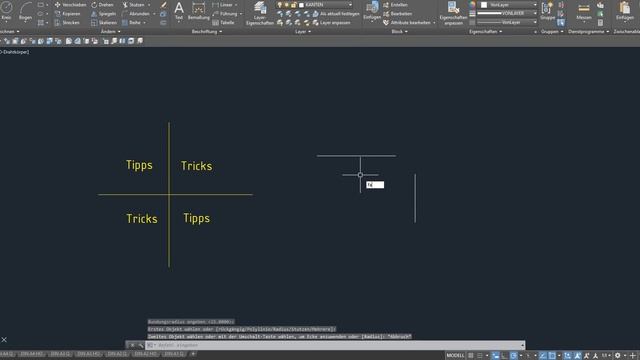640x360 pixels.
Task: Click Eigenschaften anpassen (match properties)
Action: point(453,13)
